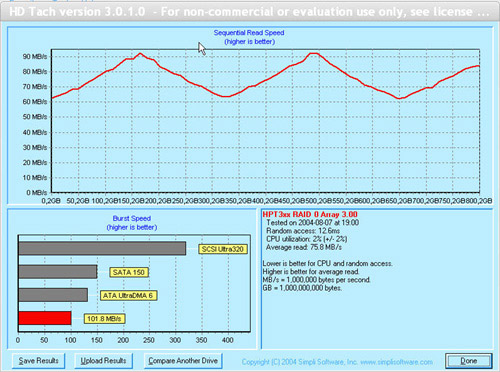Click the Save Results button
This screenshot has height=372, width=500.
[38, 361]
